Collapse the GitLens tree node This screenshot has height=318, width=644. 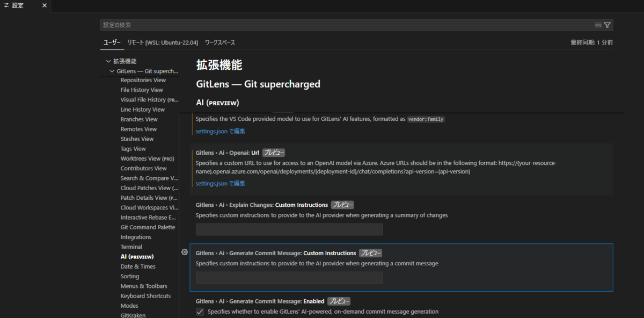(x=112, y=71)
